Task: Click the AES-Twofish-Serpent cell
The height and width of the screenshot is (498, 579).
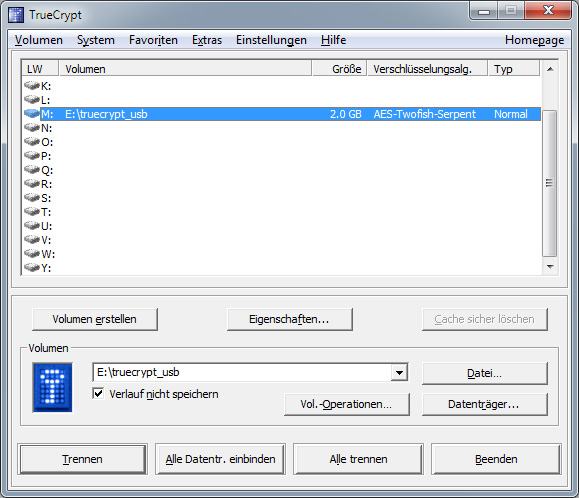Action: click(425, 114)
